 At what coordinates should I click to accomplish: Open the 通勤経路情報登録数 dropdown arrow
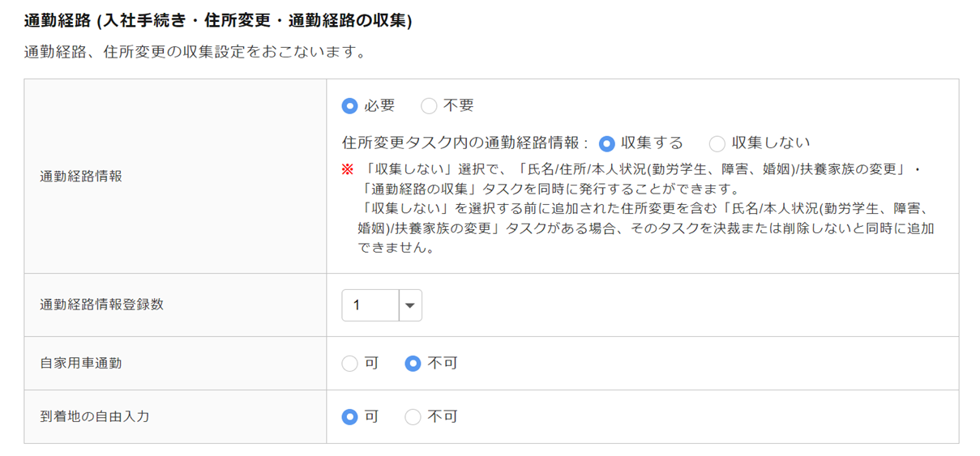410,305
